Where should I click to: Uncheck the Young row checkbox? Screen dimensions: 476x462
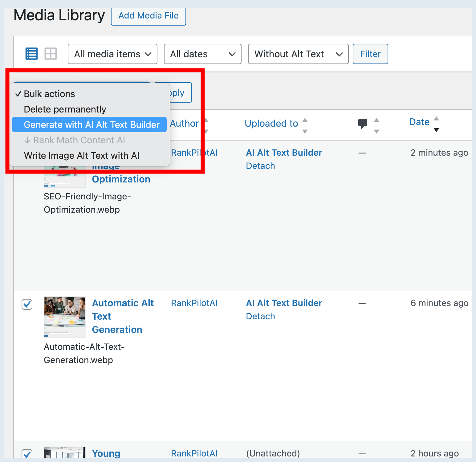click(x=27, y=454)
